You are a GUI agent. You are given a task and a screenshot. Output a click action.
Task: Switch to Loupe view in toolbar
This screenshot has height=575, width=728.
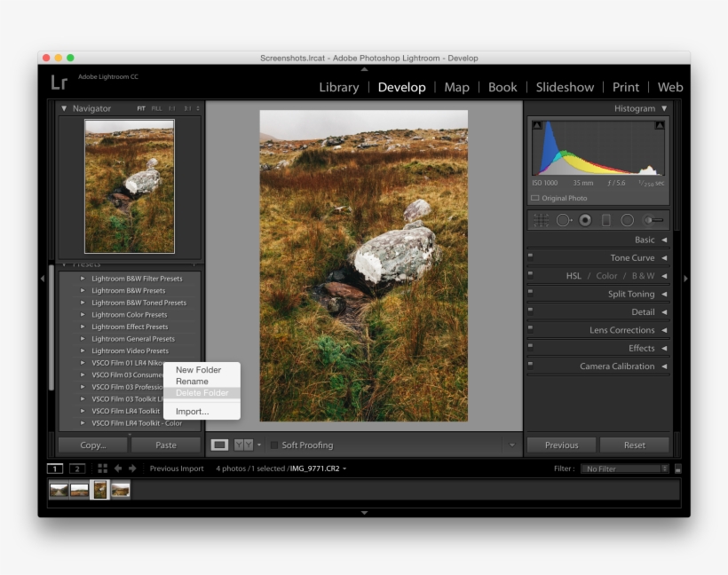[x=219, y=445]
